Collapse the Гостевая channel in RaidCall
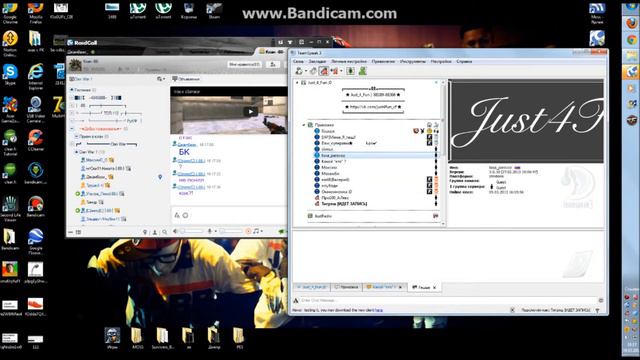This screenshot has width=640, height=360. [x=72, y=90]
